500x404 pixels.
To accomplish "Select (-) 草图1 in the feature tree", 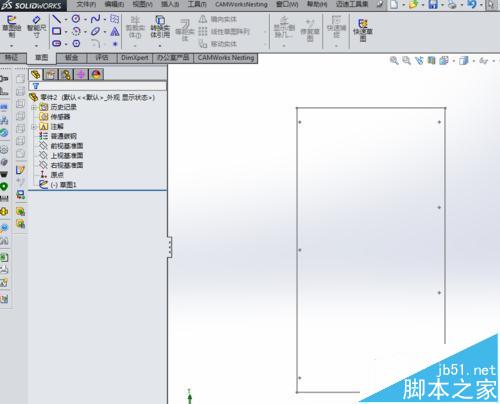I will pyautogui.click(x=63, y=185).
